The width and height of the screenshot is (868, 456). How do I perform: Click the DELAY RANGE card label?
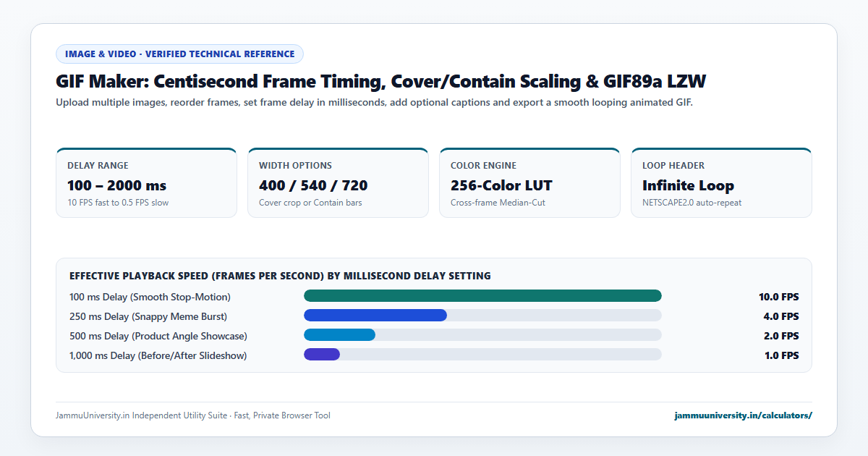pyautogui.click(x=98, y=166)
